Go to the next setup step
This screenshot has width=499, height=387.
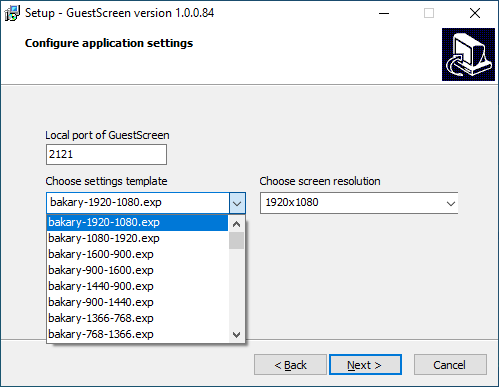coord(365,365)
